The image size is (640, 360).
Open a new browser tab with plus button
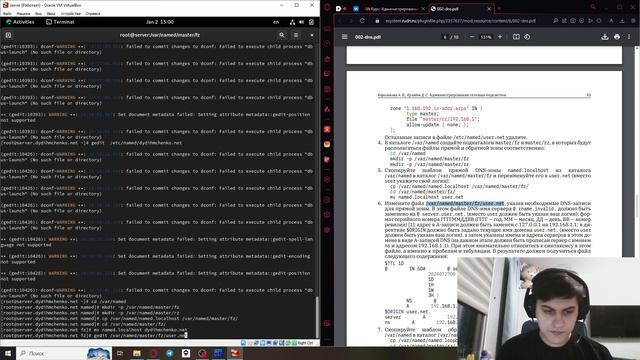pos(499,8)
